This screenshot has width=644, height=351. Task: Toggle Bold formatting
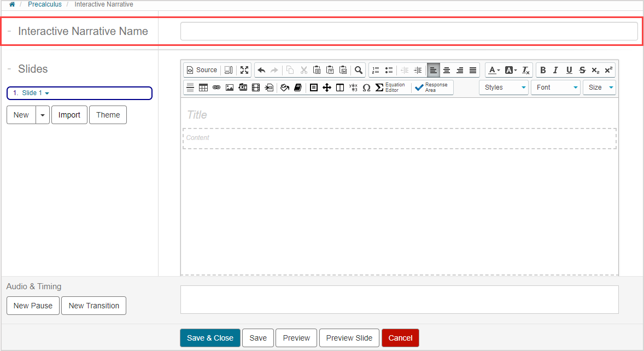(543, 70)
